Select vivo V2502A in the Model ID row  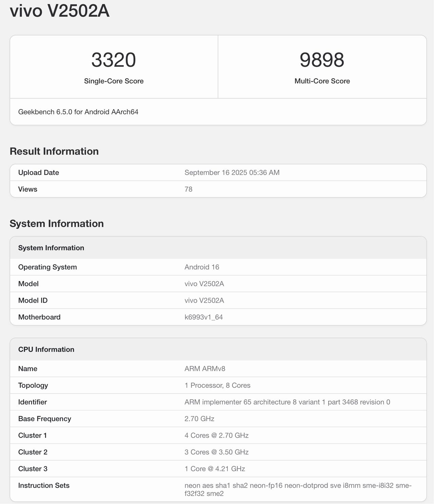tap(204, 300)
